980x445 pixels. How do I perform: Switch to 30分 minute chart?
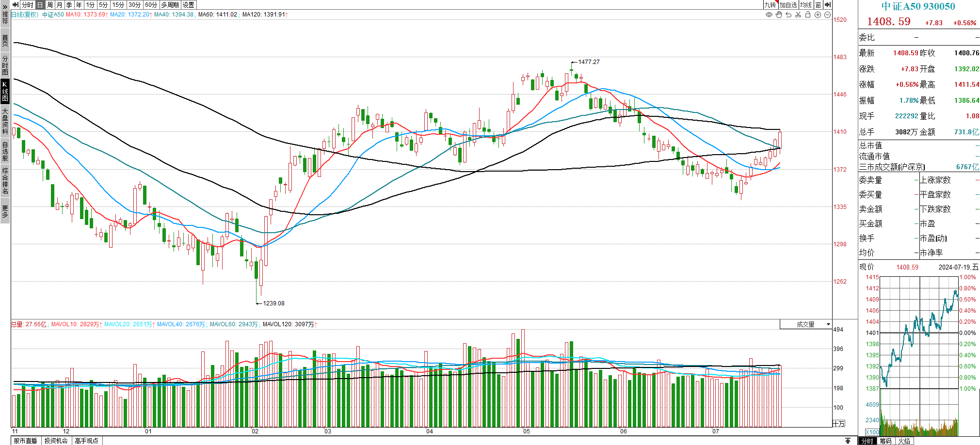[134, 5]
